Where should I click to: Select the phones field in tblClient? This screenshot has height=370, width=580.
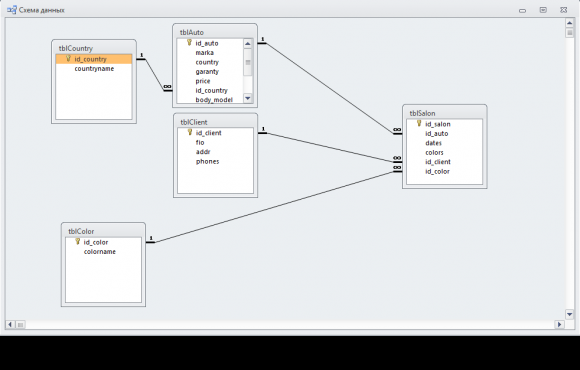coord(215,161)
